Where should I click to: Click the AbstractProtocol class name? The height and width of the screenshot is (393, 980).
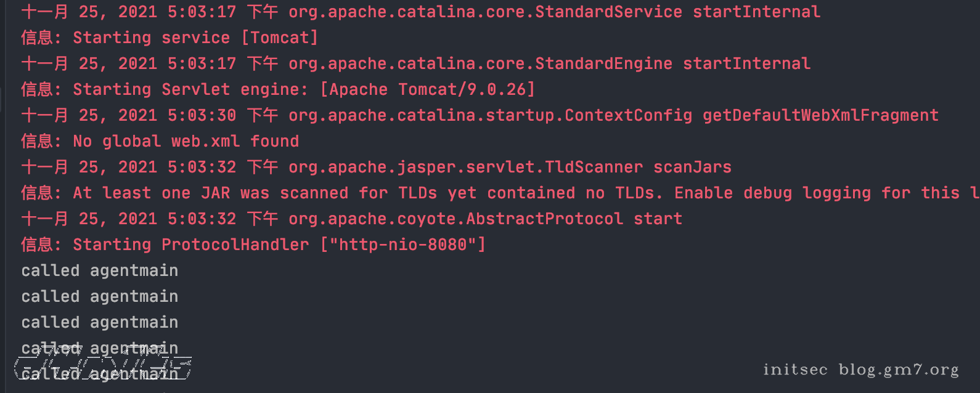coord(544,219)
